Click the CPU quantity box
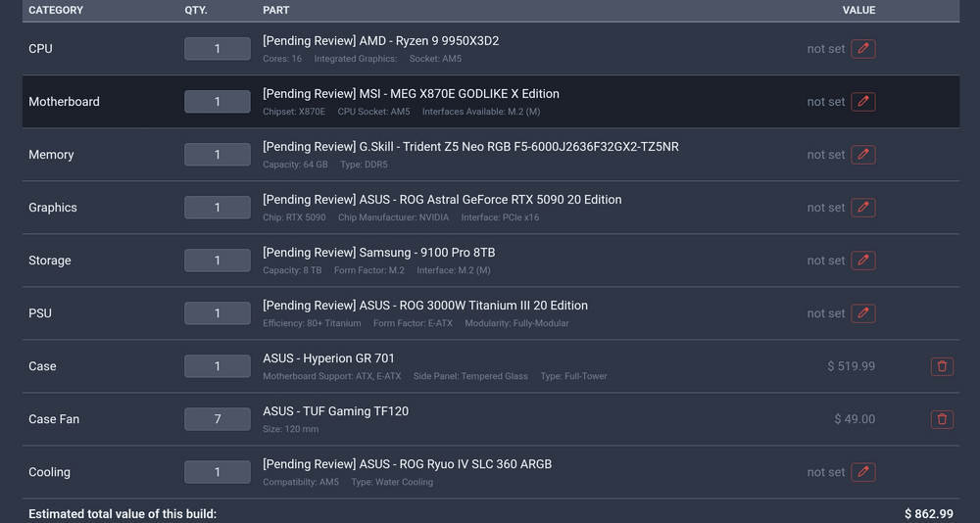The width and height of the screenshot is (980, 523). click(x=218, y=49)
